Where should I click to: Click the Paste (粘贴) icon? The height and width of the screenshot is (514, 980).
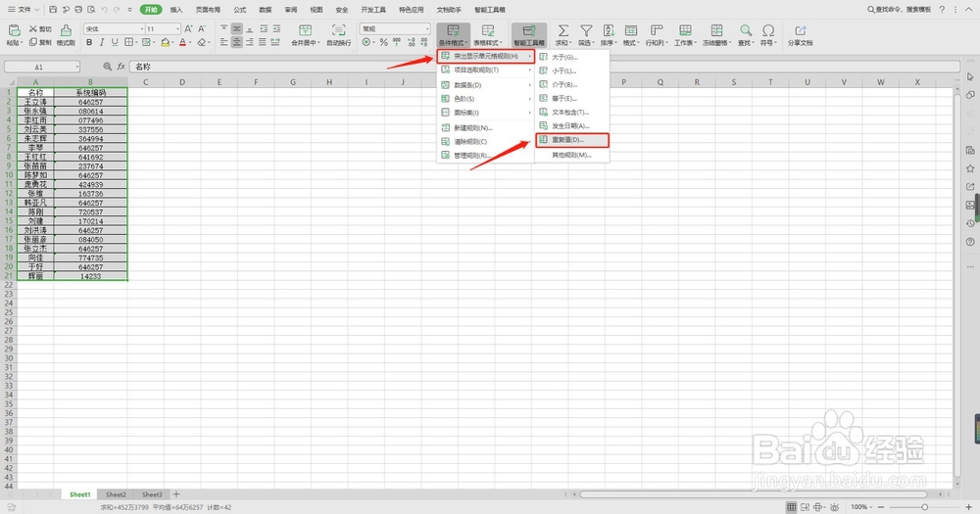click(x=14, y=30)
